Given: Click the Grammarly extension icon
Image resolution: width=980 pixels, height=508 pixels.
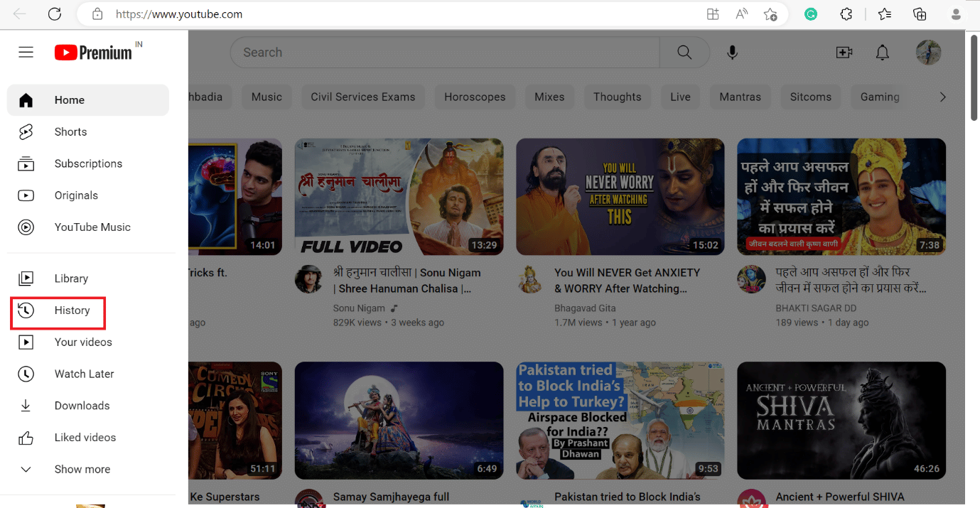Looking at the screenshot, I should 810,13.
